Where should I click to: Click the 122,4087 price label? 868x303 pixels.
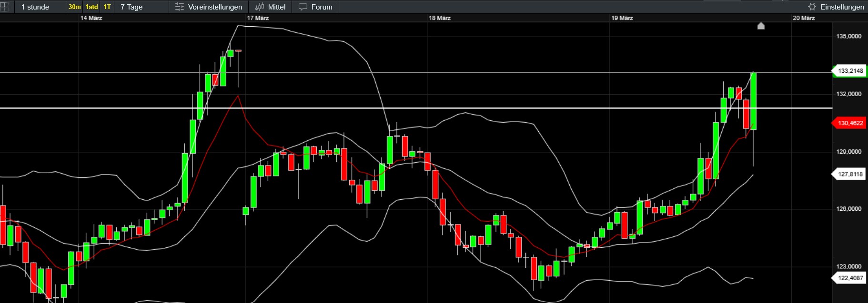point(850,278)
